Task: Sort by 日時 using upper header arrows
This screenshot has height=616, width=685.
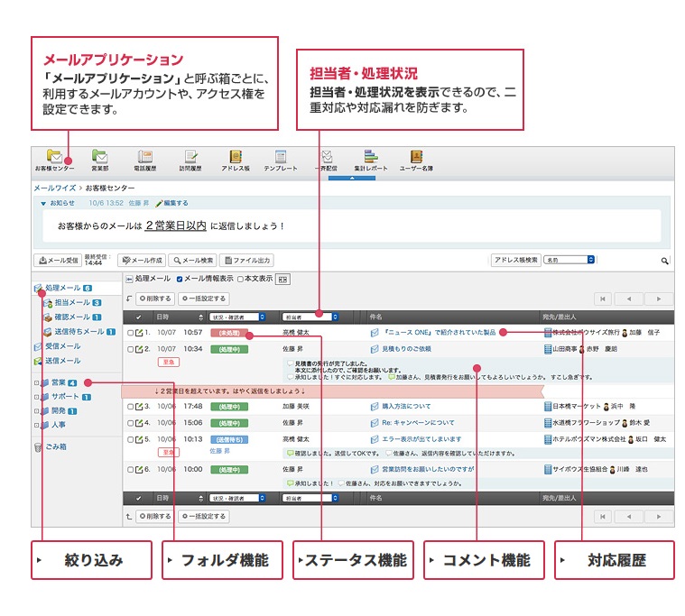Action: coord(201,317)
